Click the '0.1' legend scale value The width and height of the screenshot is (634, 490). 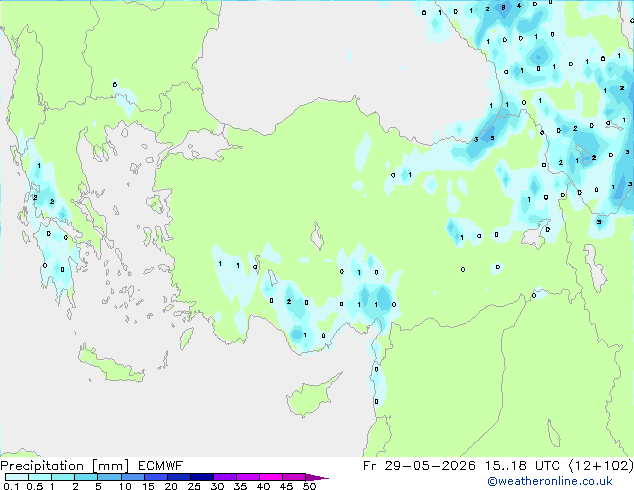pos(11,486)
